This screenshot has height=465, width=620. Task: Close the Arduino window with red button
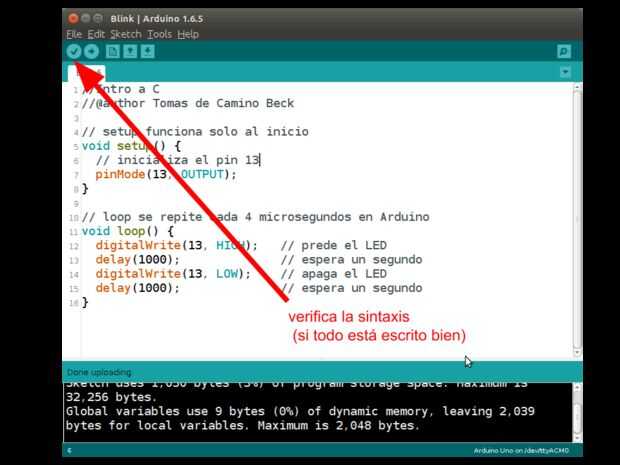(73, 18)
